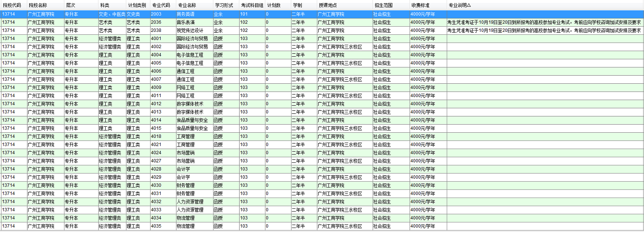Sort by the 专业说明 column header

[459, 6]
